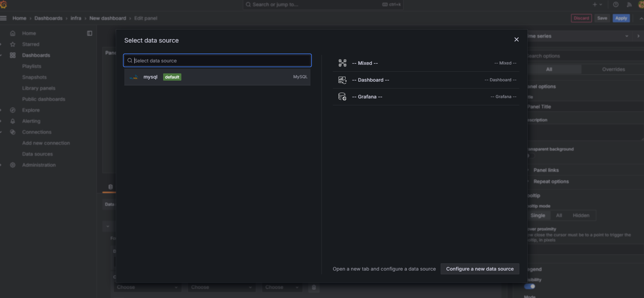Screen dimensions: 644x298
Task: Open Add new connection in sidebar
Action: tap(46, 143)
